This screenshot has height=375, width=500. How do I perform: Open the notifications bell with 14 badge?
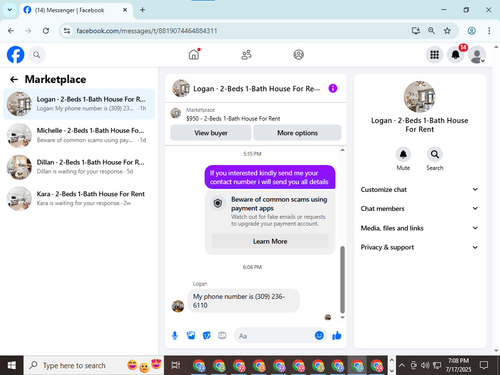click(456, 55)
